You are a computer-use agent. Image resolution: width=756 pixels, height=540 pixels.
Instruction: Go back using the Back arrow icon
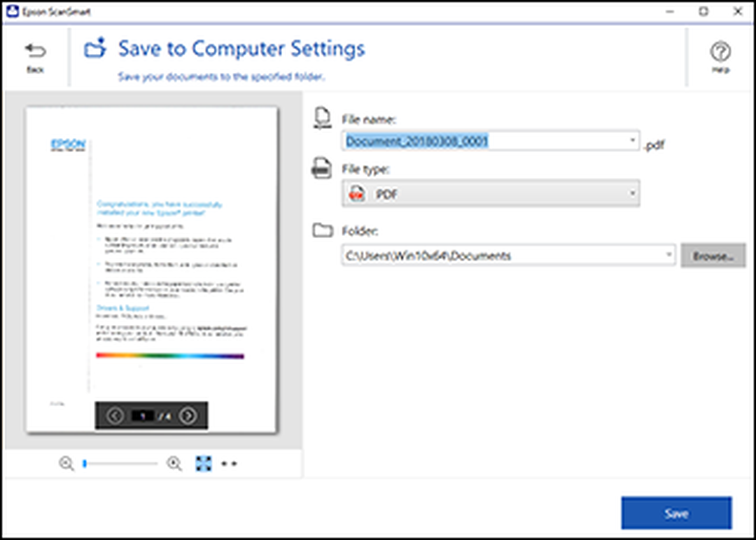pyautogui.click(x=35, y=50)
